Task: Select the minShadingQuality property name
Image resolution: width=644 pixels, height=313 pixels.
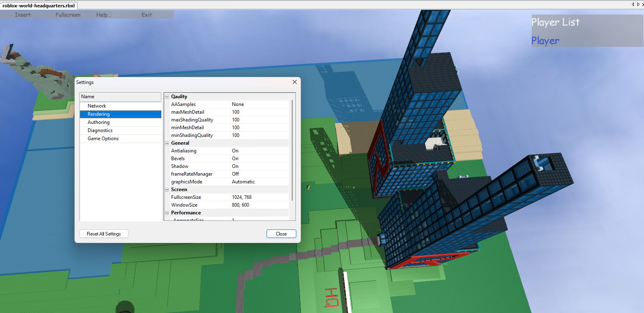Action: click(x=192, y=135)
